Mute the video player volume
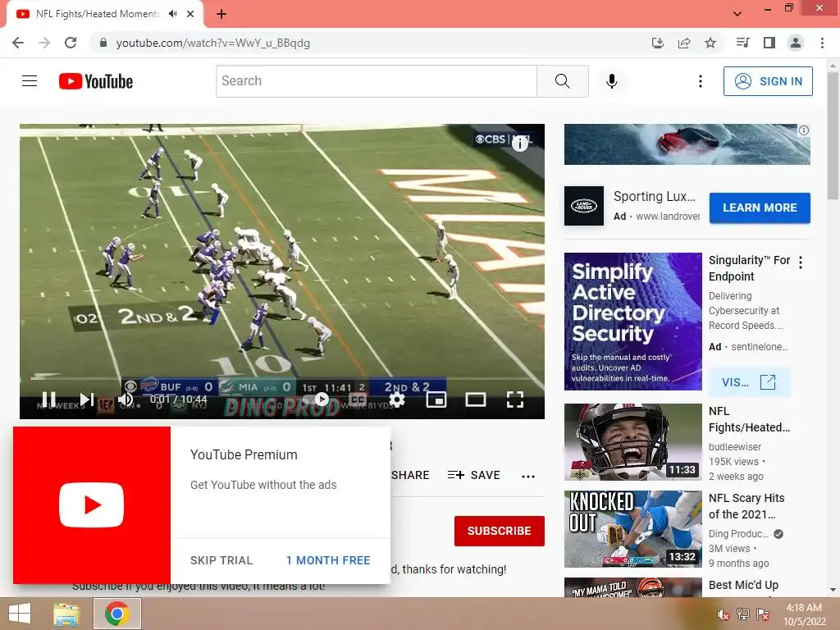This screenshot has height=630, width=840. tap(126, 399)
